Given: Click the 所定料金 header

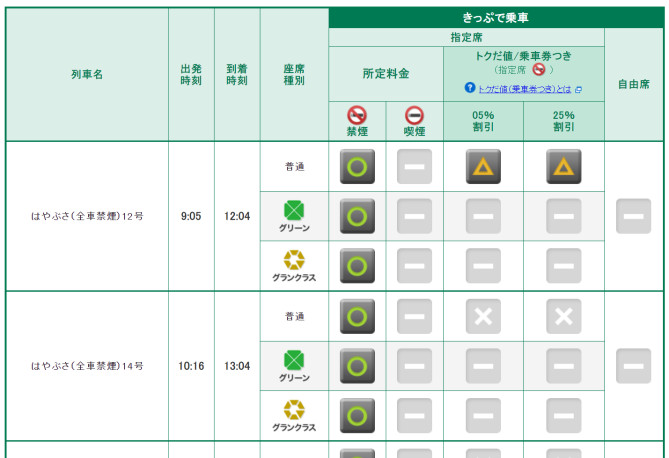Looking at the screenshot, I should (x=386, y=73).
